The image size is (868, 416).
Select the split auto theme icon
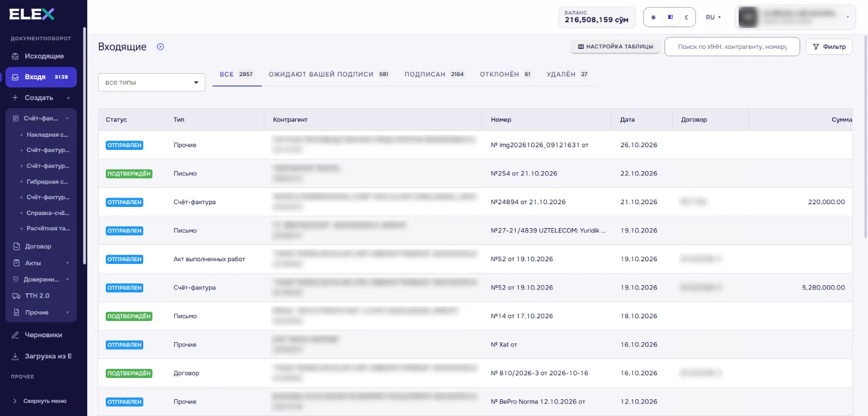click(x=671, y=17)
